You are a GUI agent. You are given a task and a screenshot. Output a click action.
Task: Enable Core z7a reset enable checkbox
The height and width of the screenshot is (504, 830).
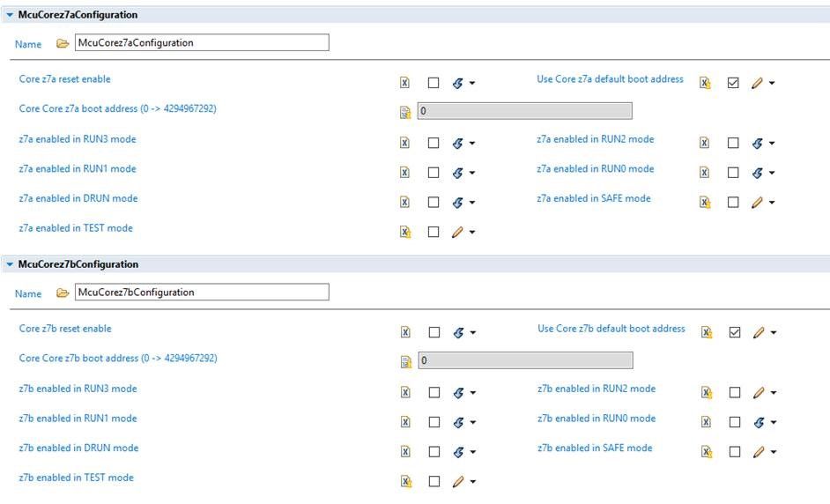434,83
